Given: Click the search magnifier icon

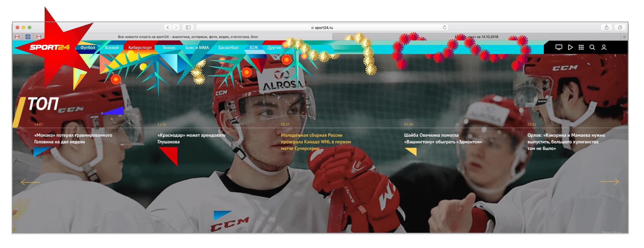Looking at the screenshot, I should coord(592,47).
